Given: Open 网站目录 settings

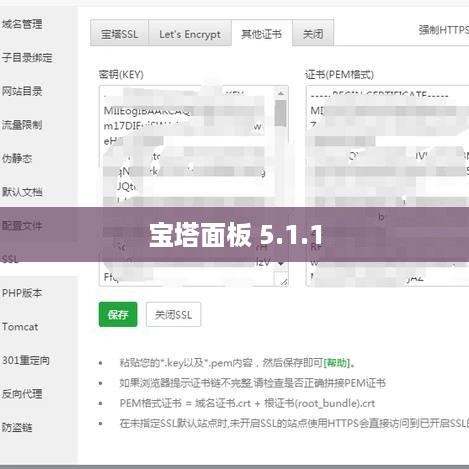Looking at the screenshot, I should [x=22, y=91].
